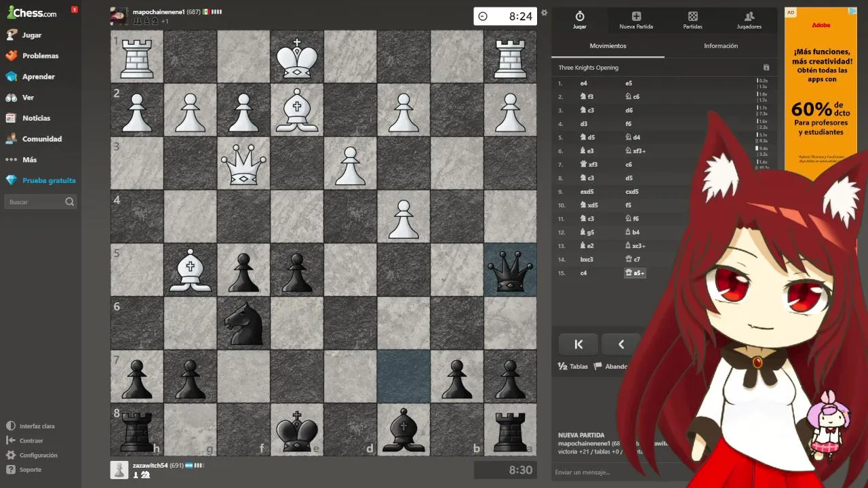Click the Abandonar resign button

pyautogui.click(x=612, y=366)
